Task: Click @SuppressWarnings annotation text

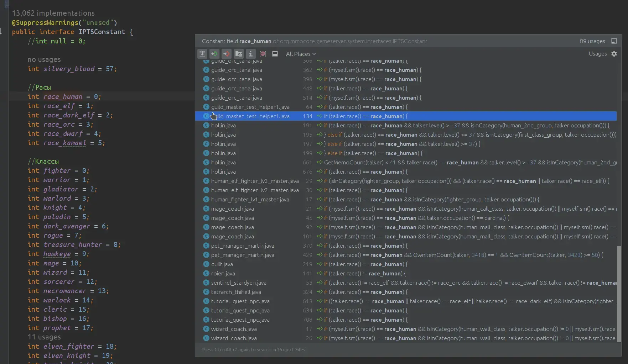Action: (x=45, y=22)
